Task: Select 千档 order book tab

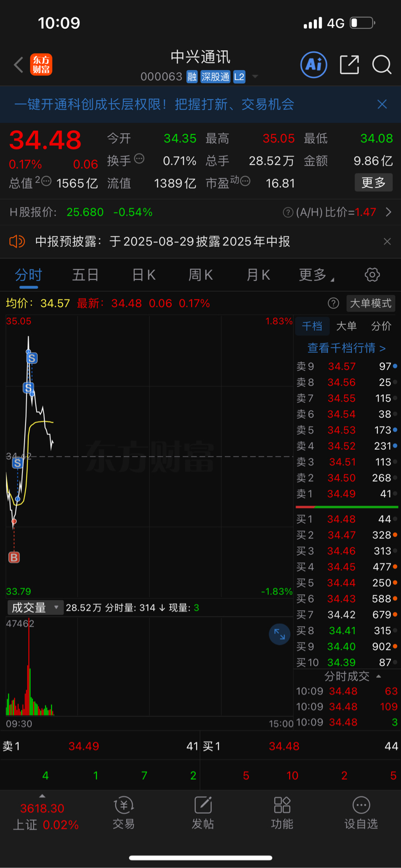Action: [x=312, y=326]
